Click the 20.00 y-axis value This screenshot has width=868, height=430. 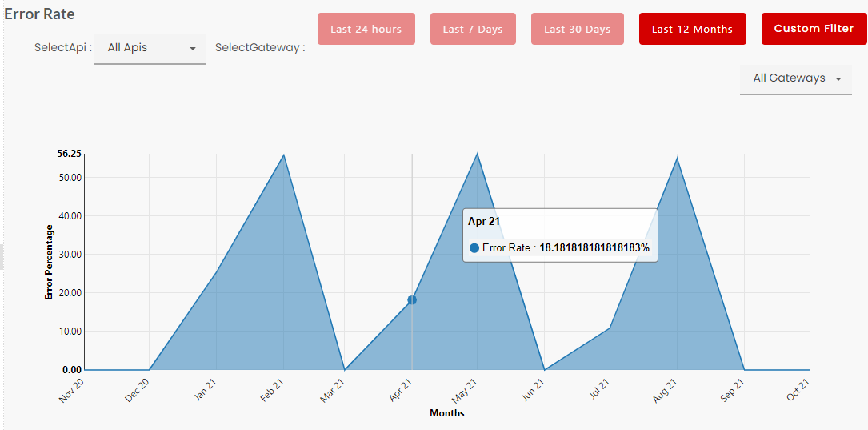point(70,292)
